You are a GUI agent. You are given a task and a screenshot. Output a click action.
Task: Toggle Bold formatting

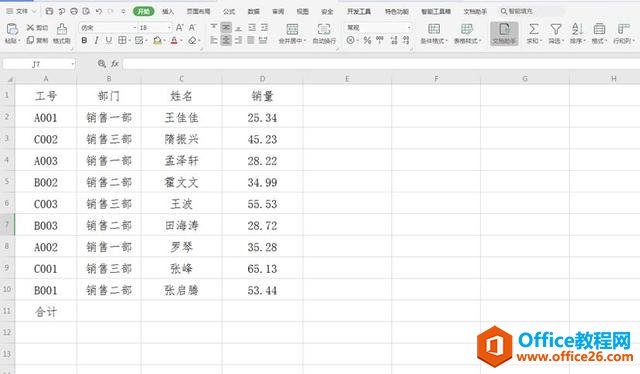pos(84,40)
